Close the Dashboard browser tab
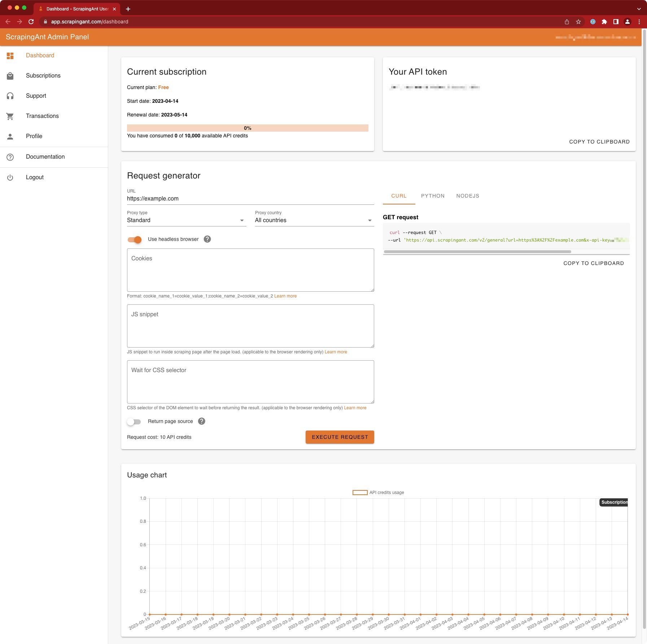Screen dimensions: 647x644 114,9
